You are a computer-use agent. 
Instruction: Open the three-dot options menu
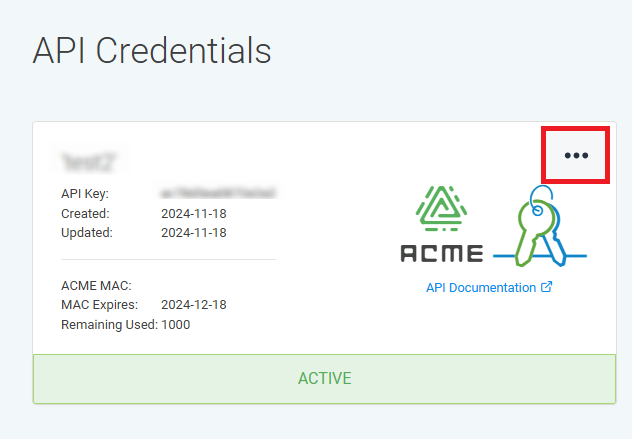point(576,155)
